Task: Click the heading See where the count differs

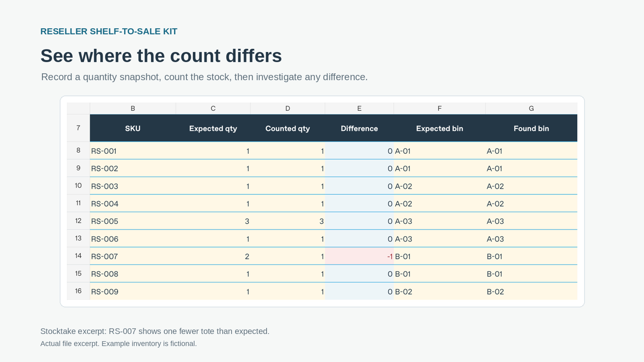Action: point(161,56)
